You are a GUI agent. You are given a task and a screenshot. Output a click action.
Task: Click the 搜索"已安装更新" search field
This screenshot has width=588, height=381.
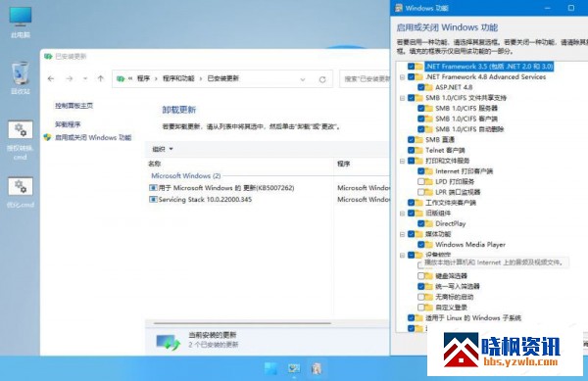click(365, 79)
